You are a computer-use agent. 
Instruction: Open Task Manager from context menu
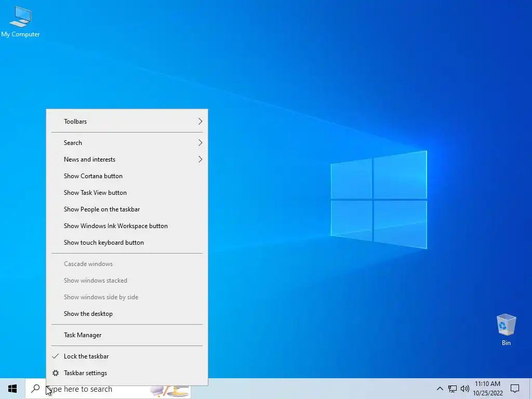point(127,335)
